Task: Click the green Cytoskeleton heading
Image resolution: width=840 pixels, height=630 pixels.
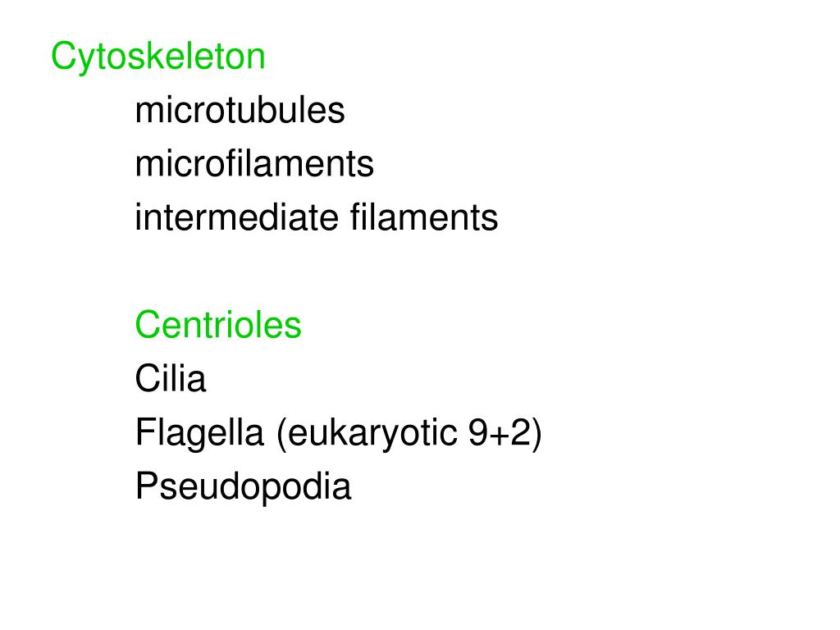Action: pyautogui.click(x=158, y=57)
